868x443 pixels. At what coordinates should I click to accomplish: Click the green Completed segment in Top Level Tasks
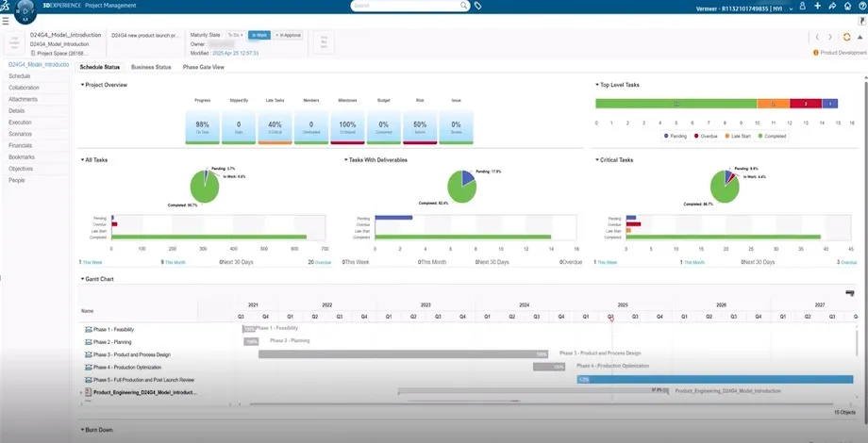coord(676,104)
